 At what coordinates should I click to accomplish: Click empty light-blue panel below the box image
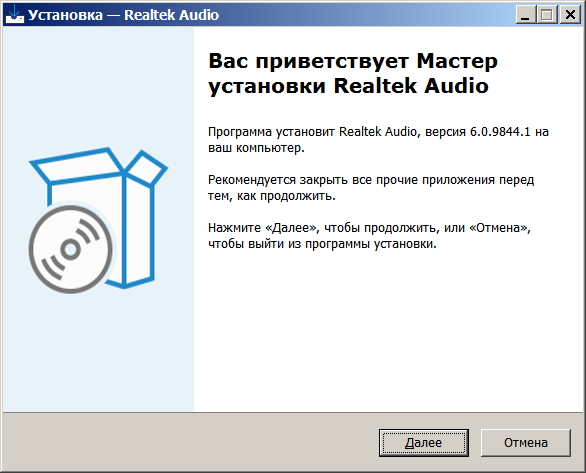[x=98, y=351]
